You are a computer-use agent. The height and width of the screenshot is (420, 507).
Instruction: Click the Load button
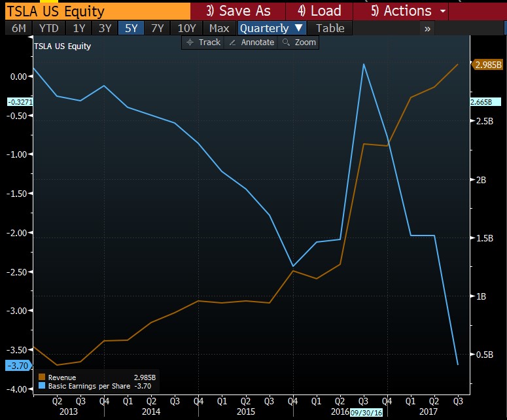[x=319, y=11]
